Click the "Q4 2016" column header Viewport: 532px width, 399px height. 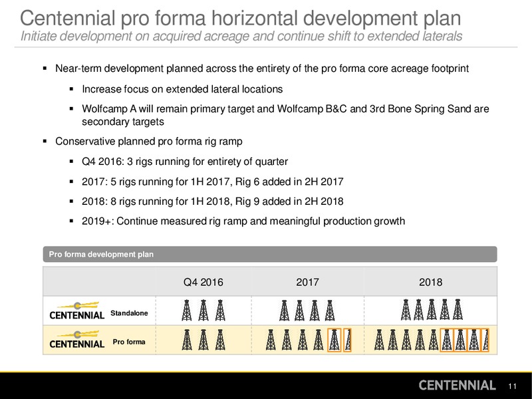(x=203, y=282)
